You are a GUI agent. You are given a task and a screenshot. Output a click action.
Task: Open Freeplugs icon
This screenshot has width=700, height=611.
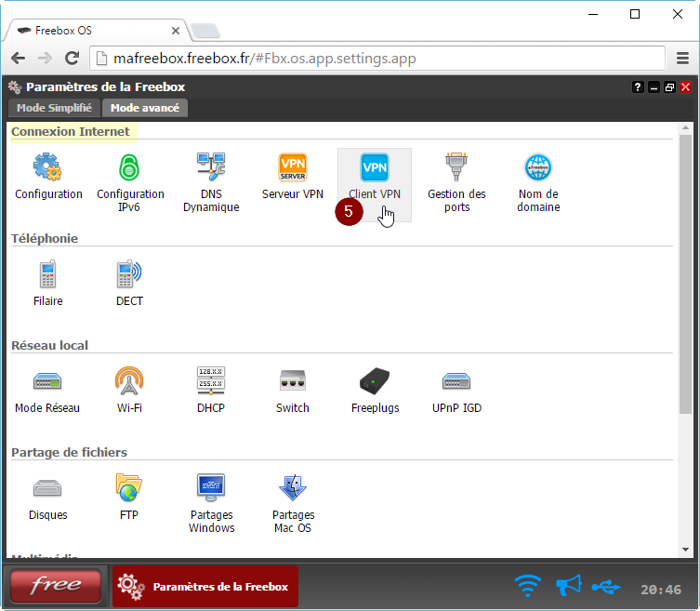pyautogui.click(x=375, y=381)
